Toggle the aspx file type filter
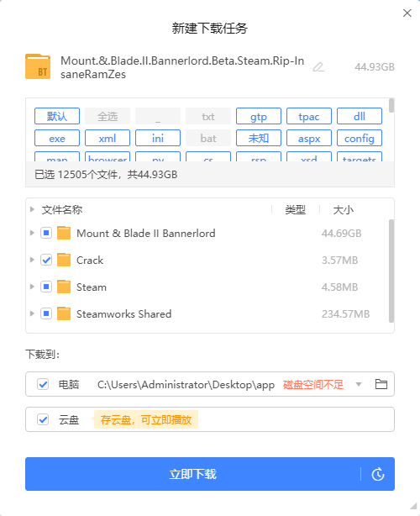The image size is (420, 516). pos(309,138)
